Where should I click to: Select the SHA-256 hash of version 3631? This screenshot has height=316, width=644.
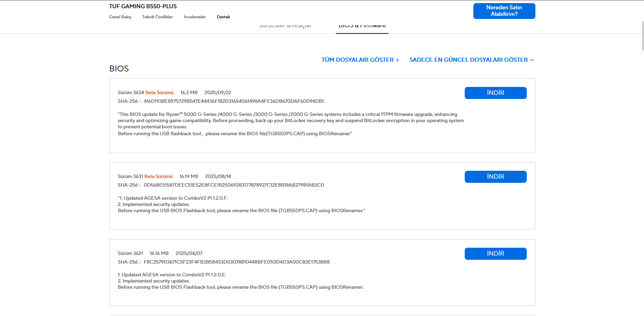click(x=234, y=185)
